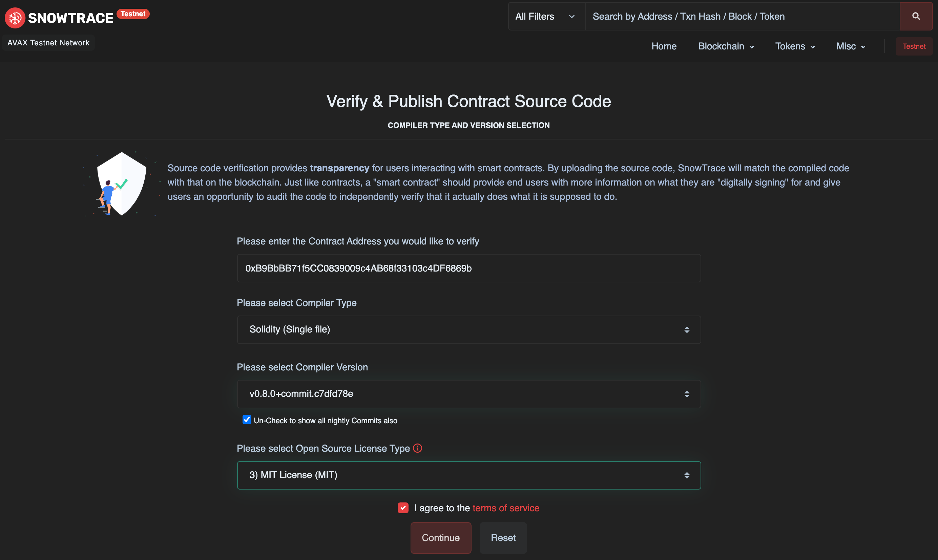
Task: Focus the contract address input field
Action: point(469,268)
